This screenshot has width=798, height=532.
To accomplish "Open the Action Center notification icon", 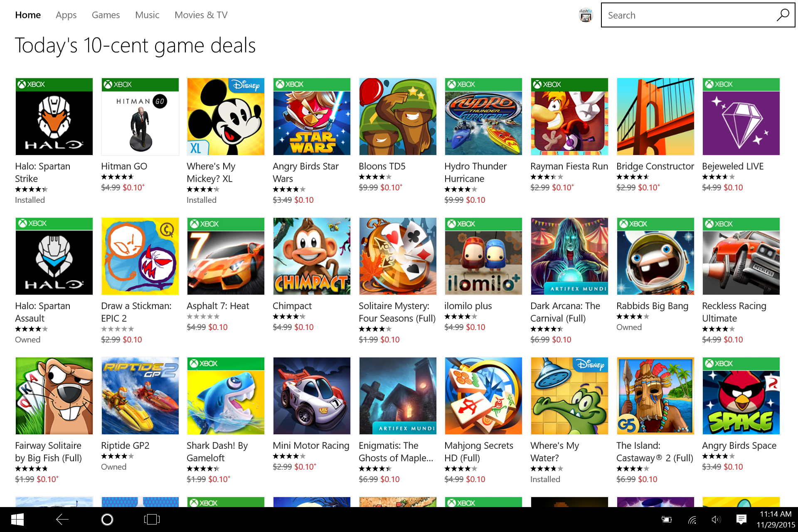I will pos(741,520).
